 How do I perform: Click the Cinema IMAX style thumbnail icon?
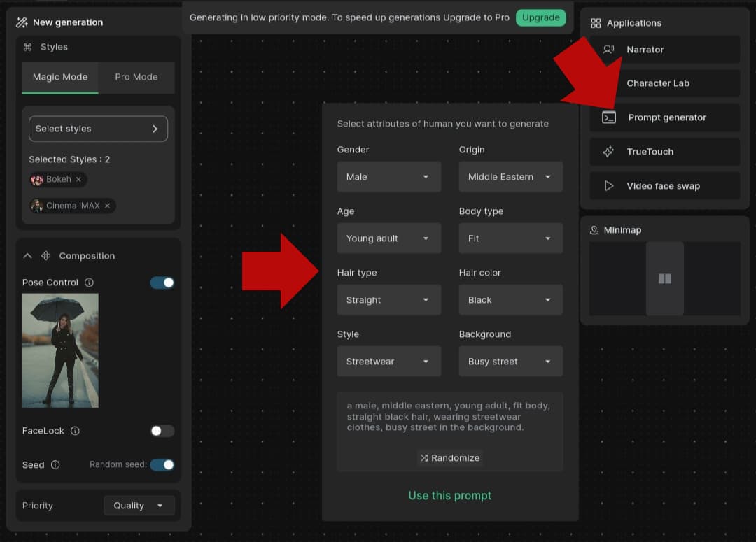(37, 206)
